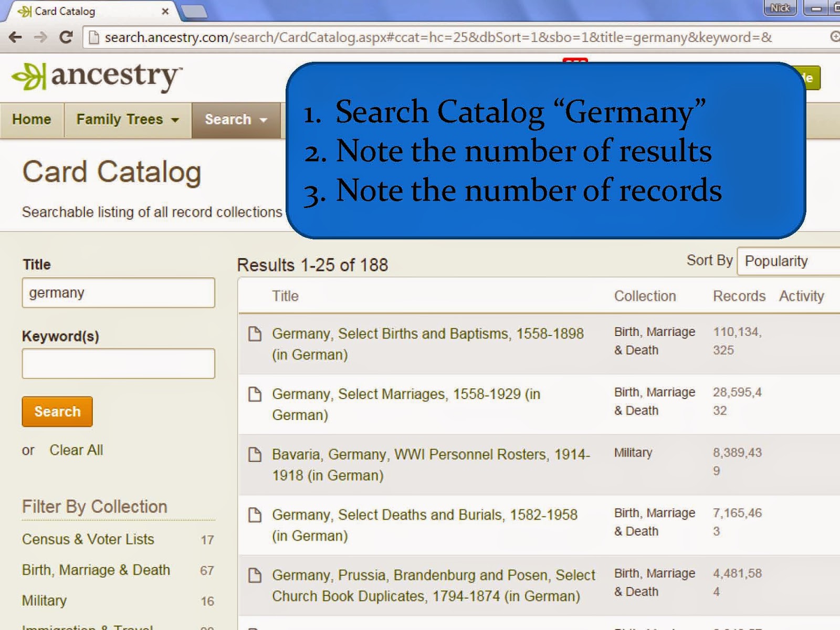Click the Activity column header
Screen dimensions: 840x630
802,296
